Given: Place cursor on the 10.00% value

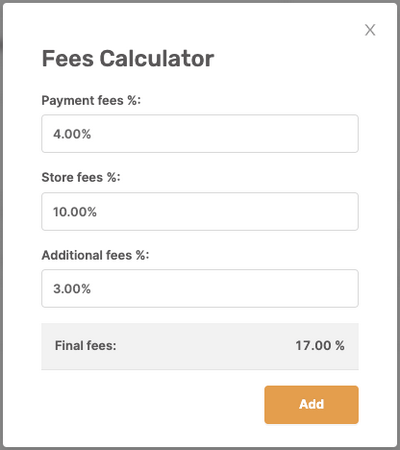Looking at the screenshot, I should pyautogui.click(x=75, y=212).
